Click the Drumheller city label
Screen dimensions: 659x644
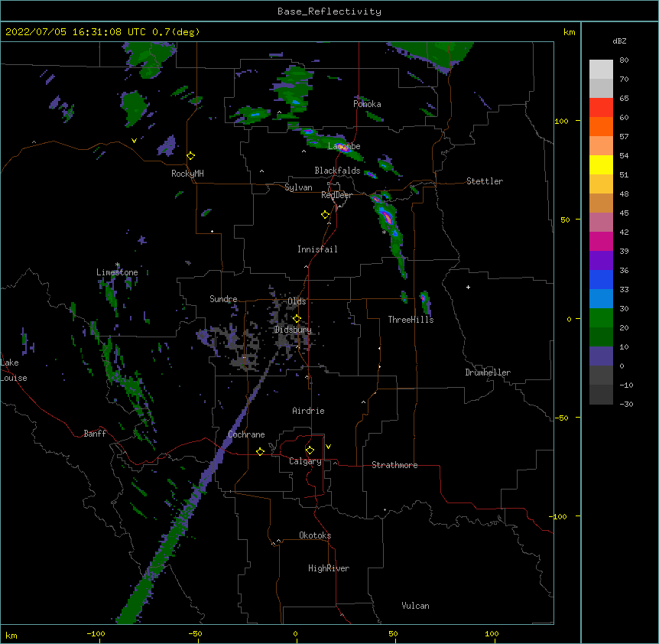click(x=488, y=372)
